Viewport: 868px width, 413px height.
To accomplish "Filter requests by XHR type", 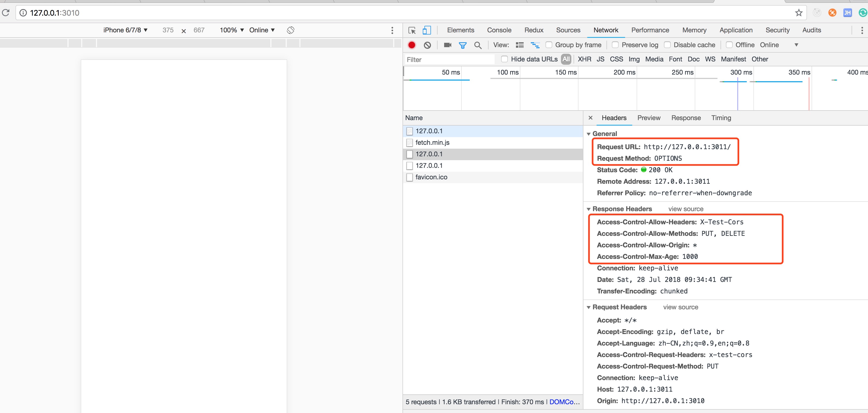I will tap(584, 59).
